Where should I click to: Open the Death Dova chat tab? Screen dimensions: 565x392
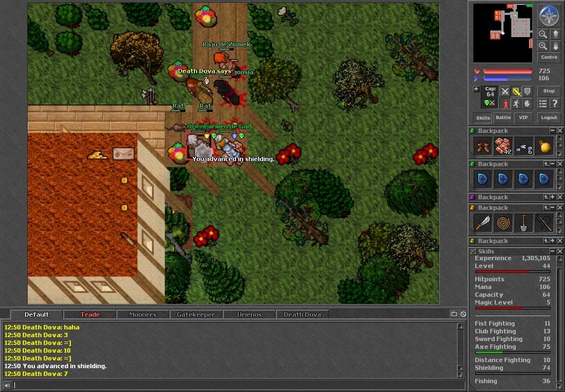(302, 314)
